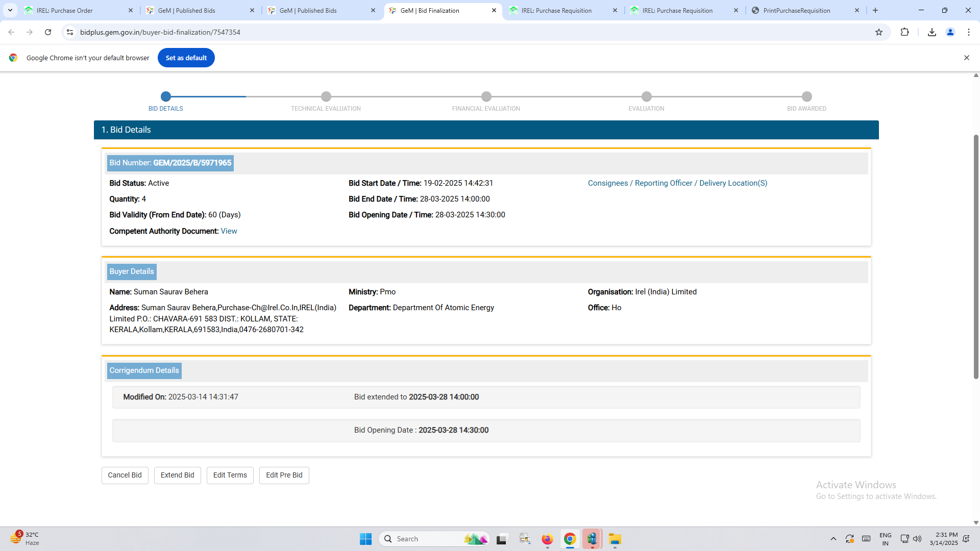Viewport: 980px width, 551px height.
Task: Switch to IREL: Purchase Order tab
Action: click(x=79, y=10)
